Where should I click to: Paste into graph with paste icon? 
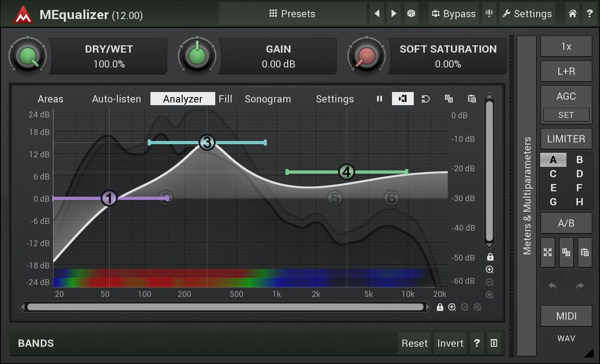472,99
